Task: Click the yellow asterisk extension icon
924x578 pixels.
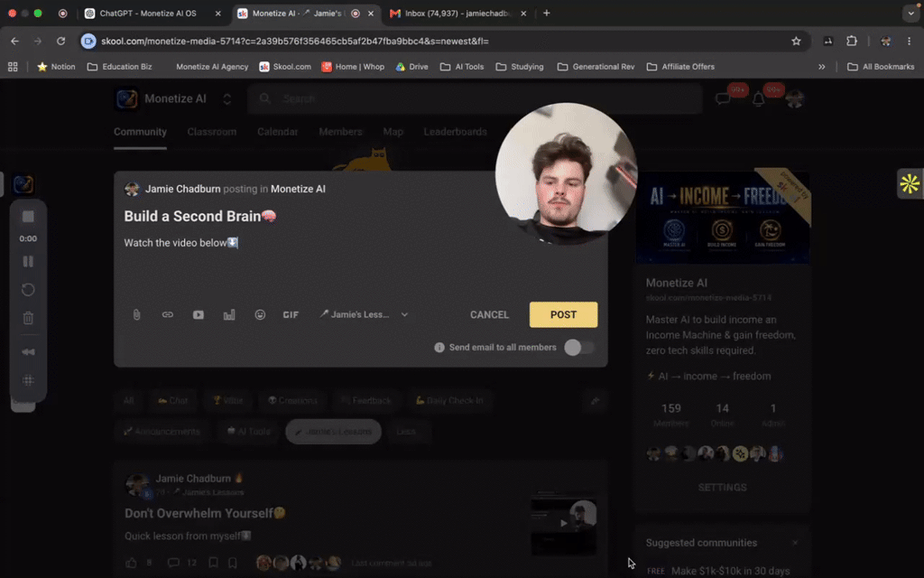Action: point(910,183)
